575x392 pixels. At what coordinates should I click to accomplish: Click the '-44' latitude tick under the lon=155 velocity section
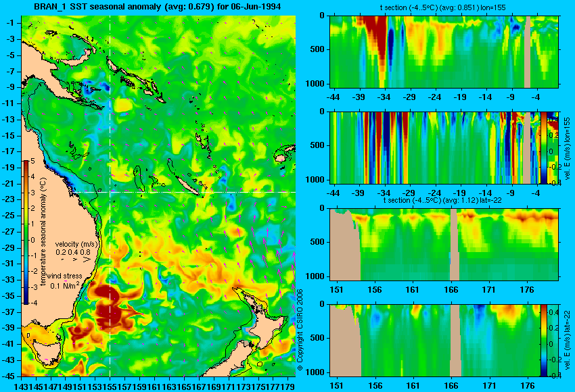(x=333, y=193)
